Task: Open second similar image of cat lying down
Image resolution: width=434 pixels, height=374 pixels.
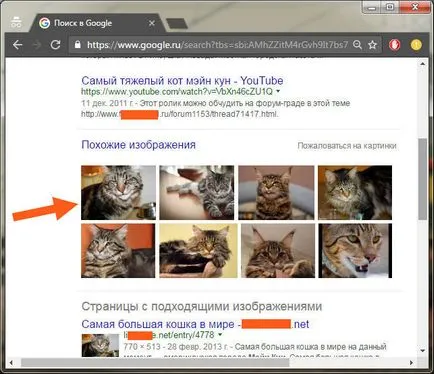Action: (x=197, y=192)
